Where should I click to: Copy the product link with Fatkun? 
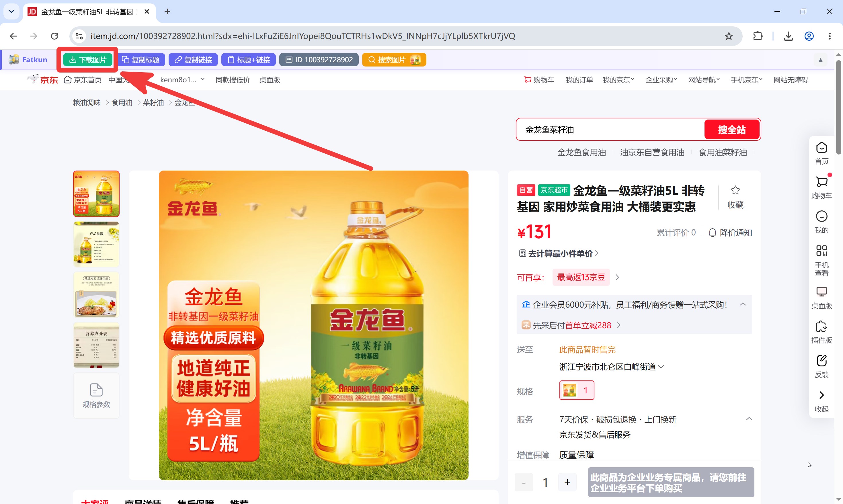pyautogui.click(x=193, y=60)
